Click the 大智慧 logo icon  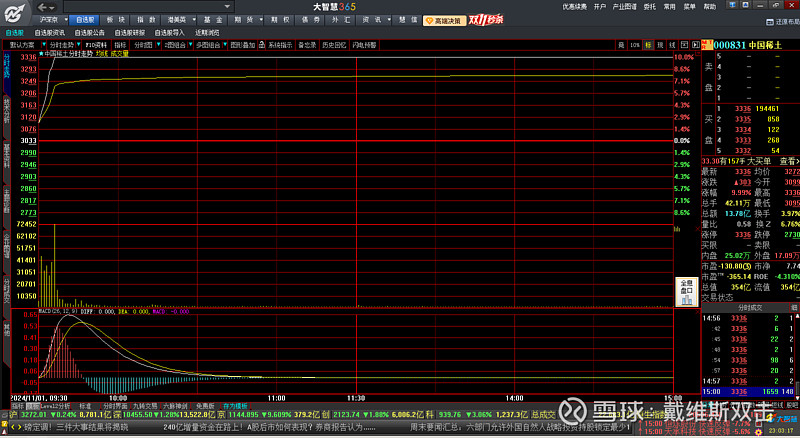tap(14, 13)
